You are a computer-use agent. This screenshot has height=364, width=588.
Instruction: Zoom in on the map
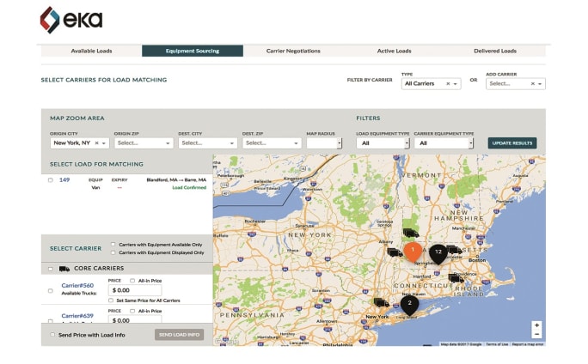point(536,325)
